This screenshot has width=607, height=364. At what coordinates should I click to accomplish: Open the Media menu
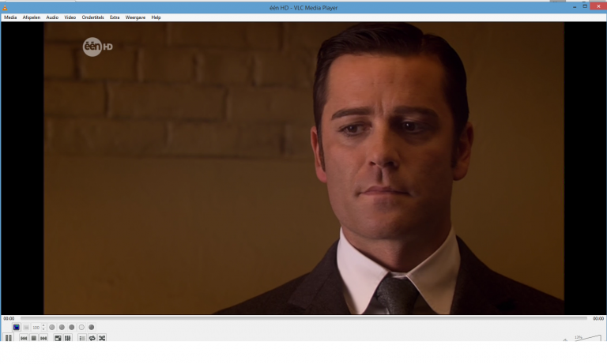(10, 17)
